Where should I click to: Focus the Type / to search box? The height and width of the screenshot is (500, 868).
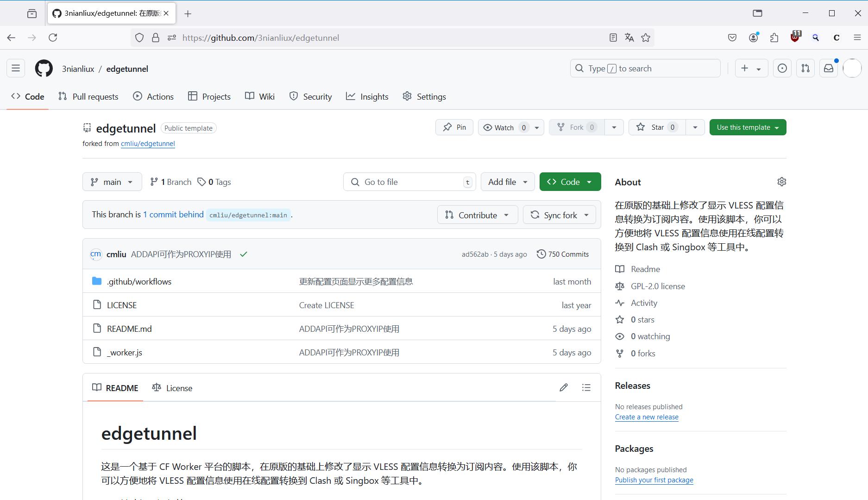645,69
